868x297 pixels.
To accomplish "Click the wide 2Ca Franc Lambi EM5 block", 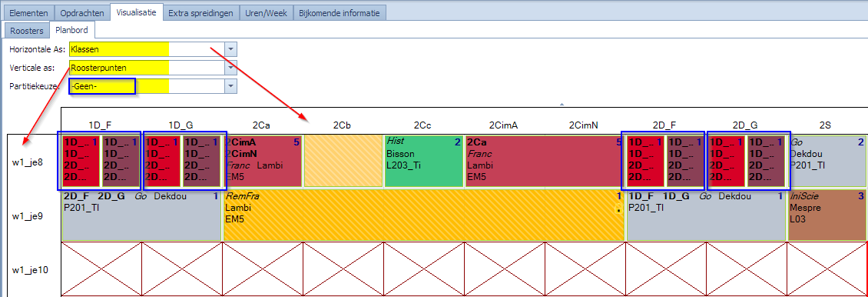I will (x=544, y=162).
